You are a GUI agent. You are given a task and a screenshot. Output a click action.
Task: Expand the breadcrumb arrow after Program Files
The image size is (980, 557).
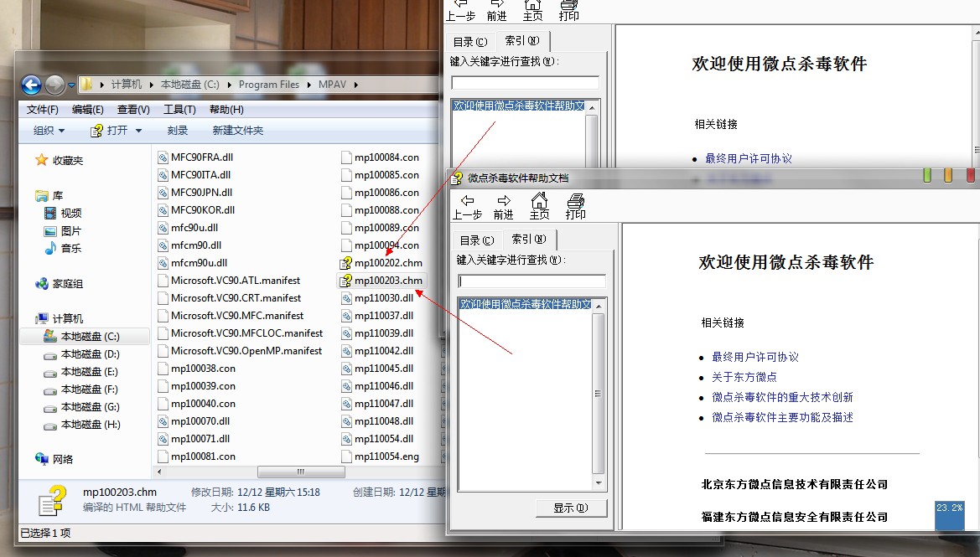309,85
